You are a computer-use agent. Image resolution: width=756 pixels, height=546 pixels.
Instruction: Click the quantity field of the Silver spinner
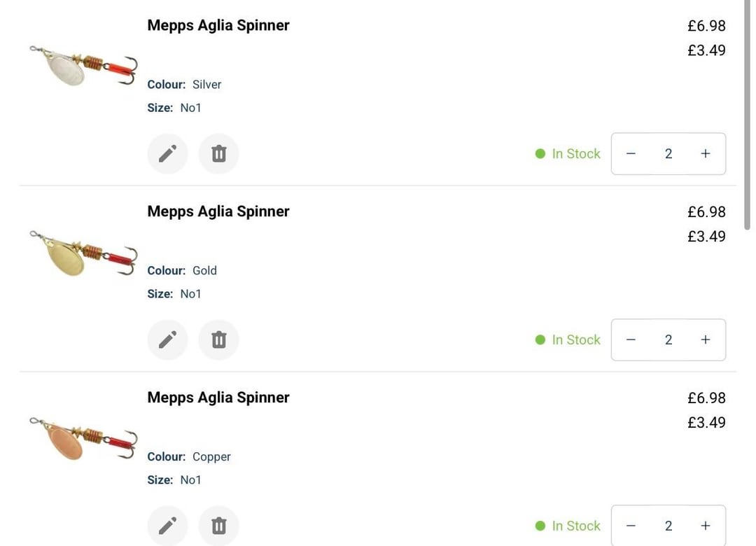[668, 154]
